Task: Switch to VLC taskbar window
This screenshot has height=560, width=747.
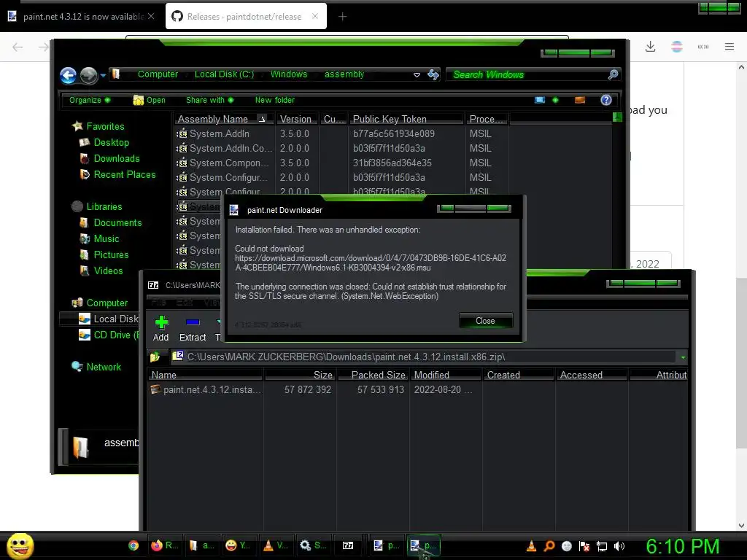Action: tap(276, 545)
